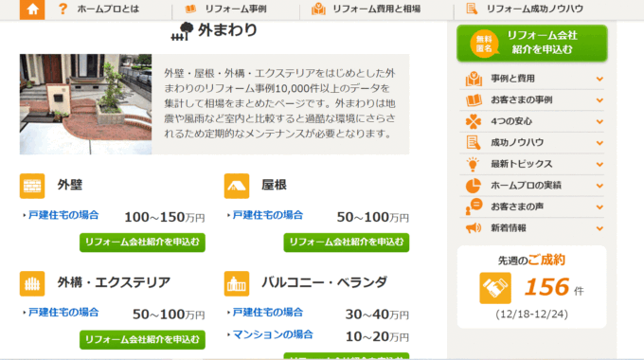The image size is (644, 360).
Task: Click the question mark icon beside ホームプロとは
Action: pos(63,9)
